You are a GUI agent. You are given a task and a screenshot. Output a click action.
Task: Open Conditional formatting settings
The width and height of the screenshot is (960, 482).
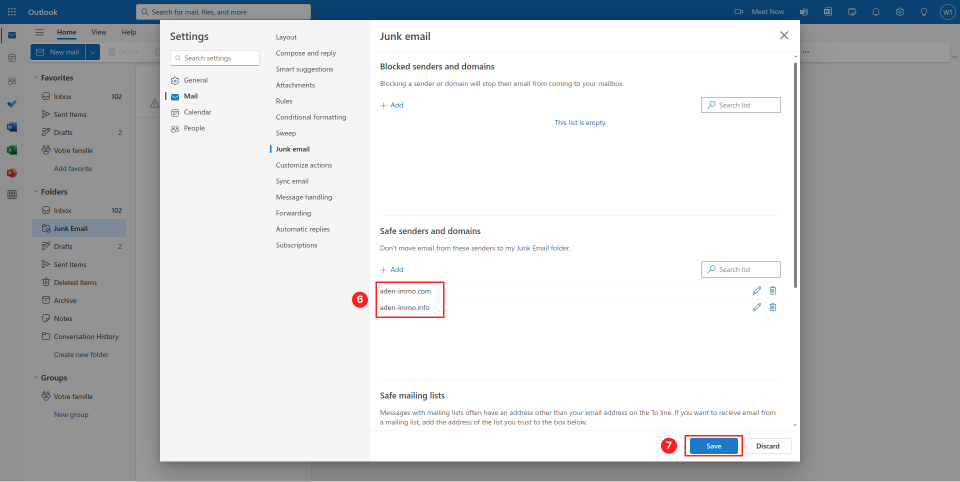311,117
